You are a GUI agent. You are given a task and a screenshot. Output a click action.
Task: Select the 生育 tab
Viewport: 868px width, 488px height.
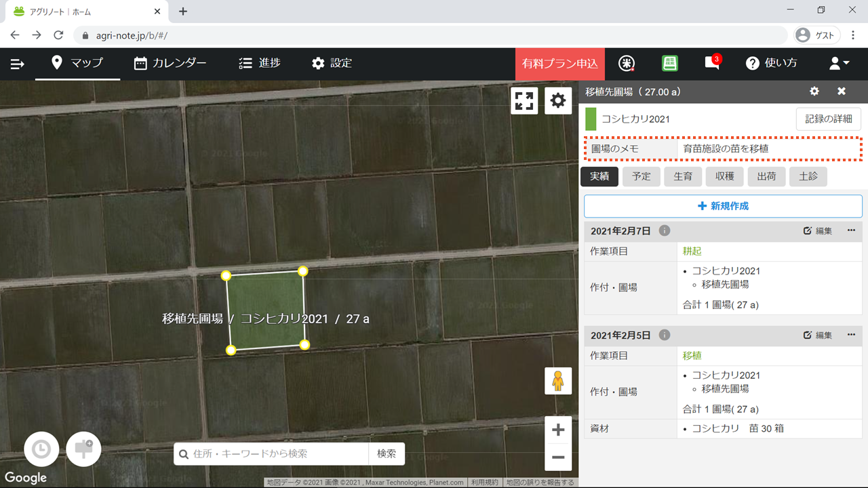(683, 176)
